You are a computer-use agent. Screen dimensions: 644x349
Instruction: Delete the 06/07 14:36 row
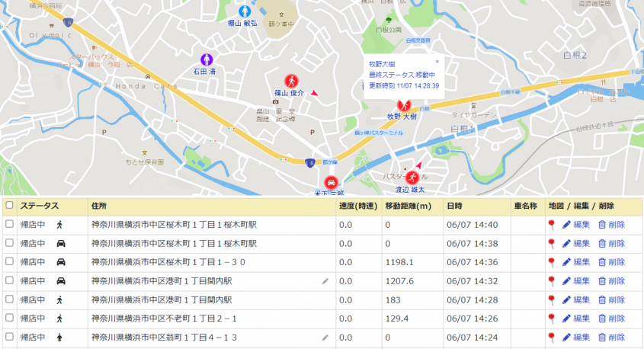coord(611,262)
